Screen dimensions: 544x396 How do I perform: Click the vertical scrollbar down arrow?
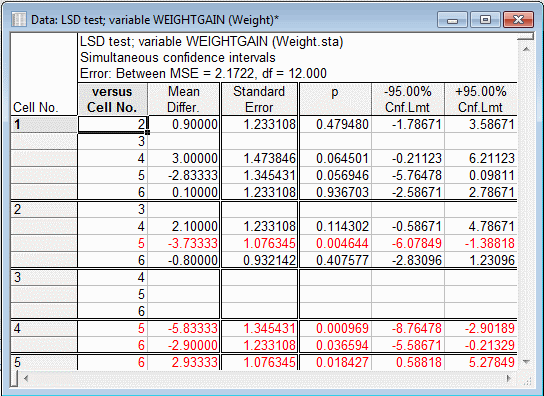click(526, 362)
